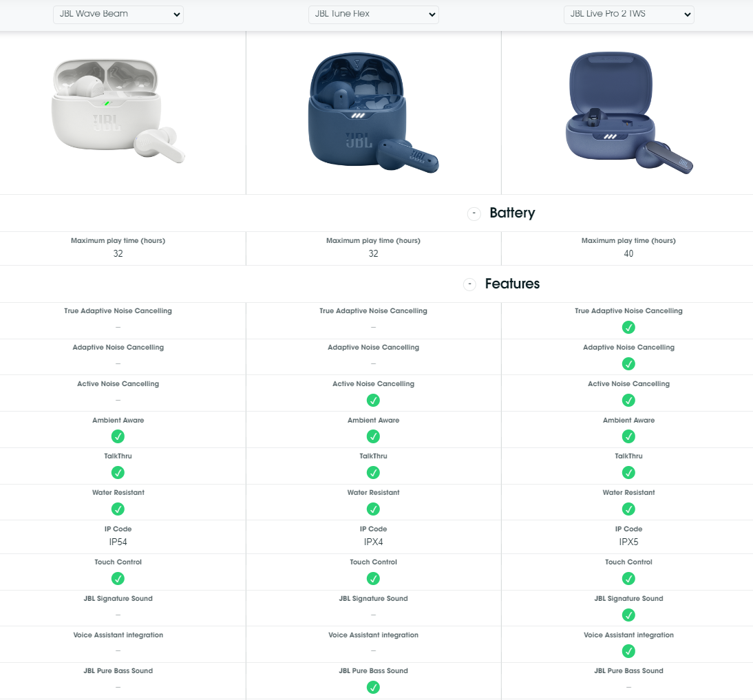This screenshot has width=753, height=700.
Task: Click the Features section heading
Action: tap(512, 284)
